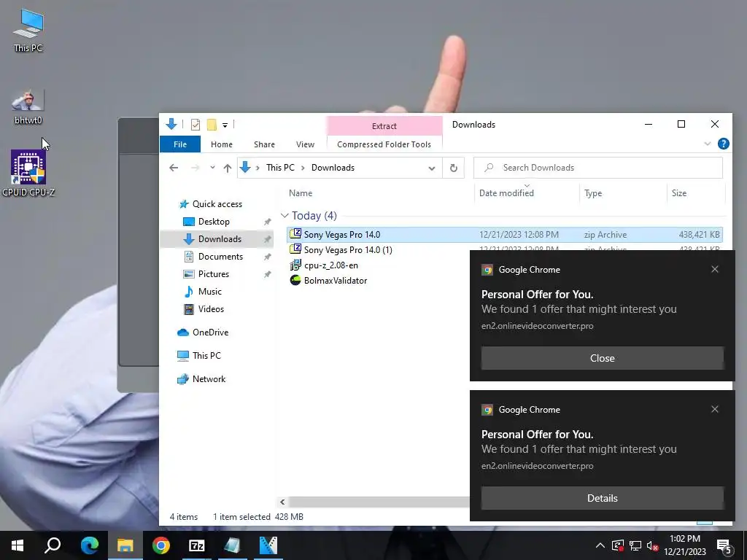Click Close button on first Chrome notification
This screenshot has height=560, width=747.
tap(602, 358)
